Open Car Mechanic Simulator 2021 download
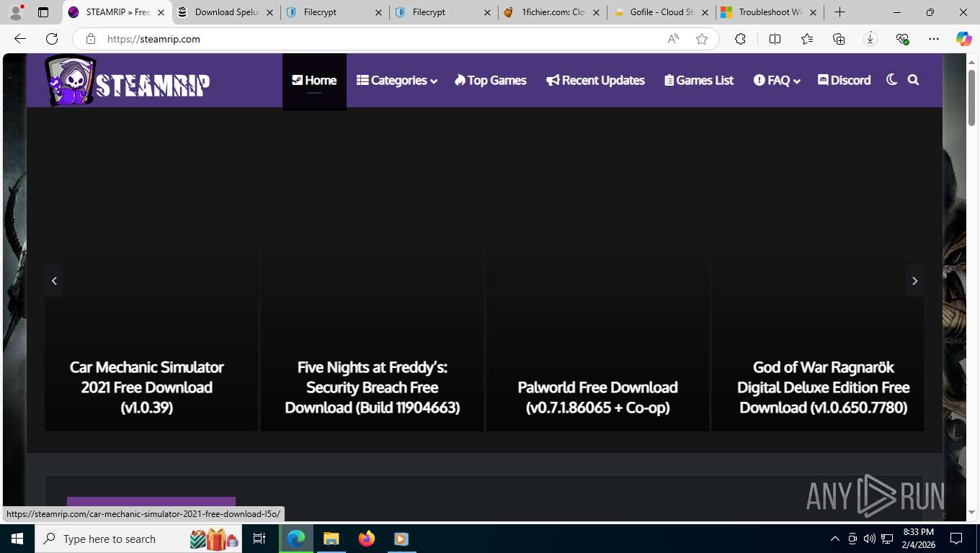 click(x=147, y=387)
